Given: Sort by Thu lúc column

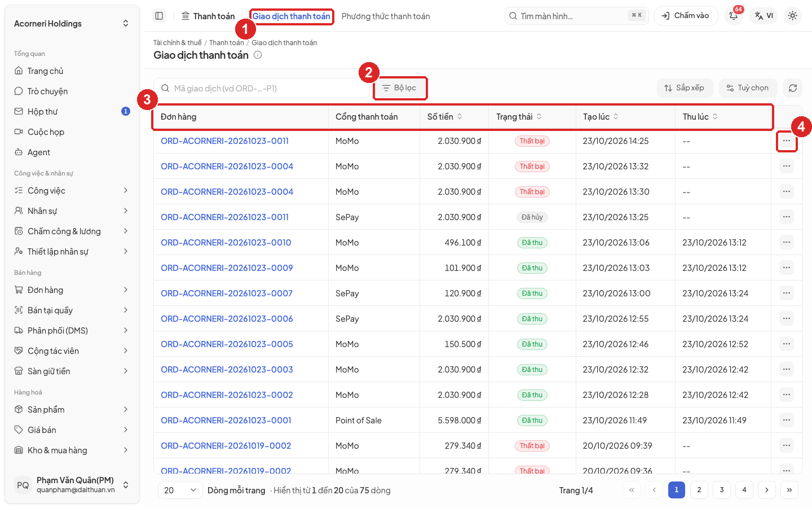Looking at the screenshot, I should 700,116.
